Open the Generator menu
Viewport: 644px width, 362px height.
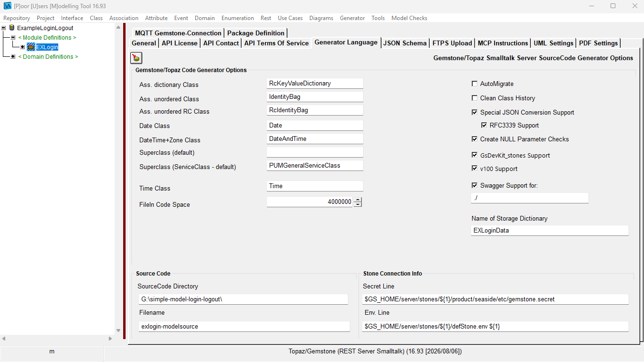point(352,18)
